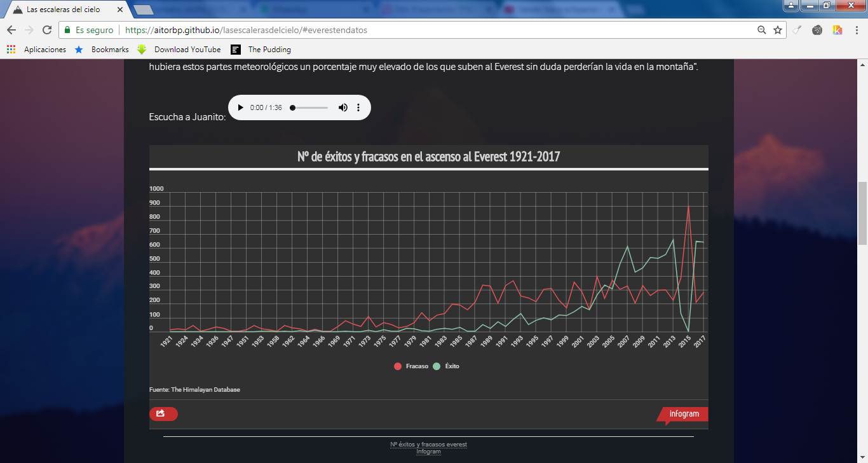Click the page vertical scrollbar thumb
Screen dimensions: 868x463
tap(862, 213)
